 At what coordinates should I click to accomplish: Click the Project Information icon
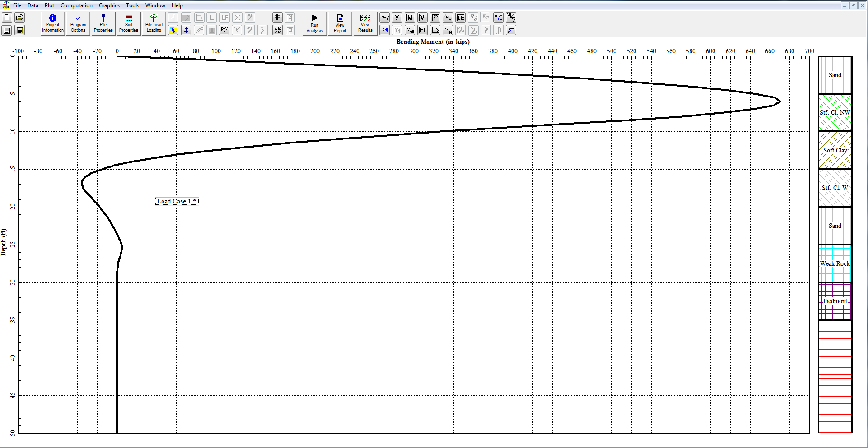53,23
